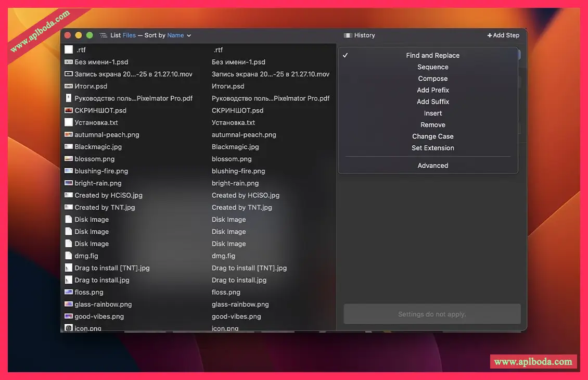This screenshot has height=380, width=588.
Task: Open the Files type dropdown
Action: pos(129,35)
